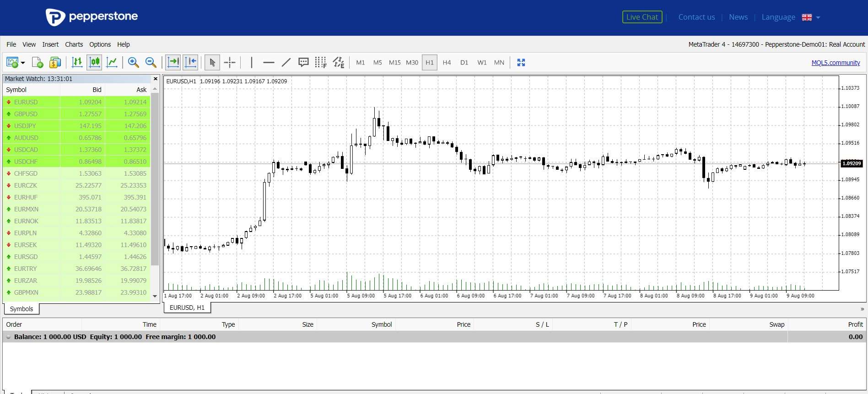Toggle chart auto scroll to end
Image resolution: width=868 pixels, height=394 pixels.
pyautogui.click(x=173, y=62)
